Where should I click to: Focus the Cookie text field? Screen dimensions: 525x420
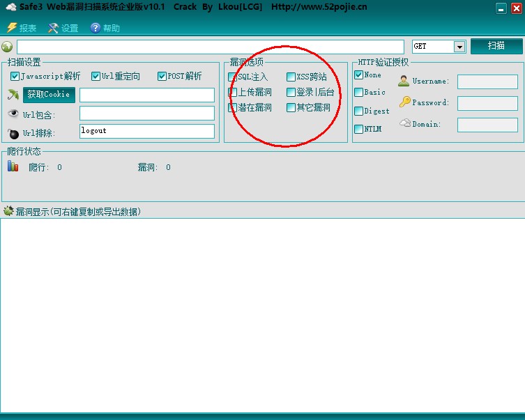(147, 95)
